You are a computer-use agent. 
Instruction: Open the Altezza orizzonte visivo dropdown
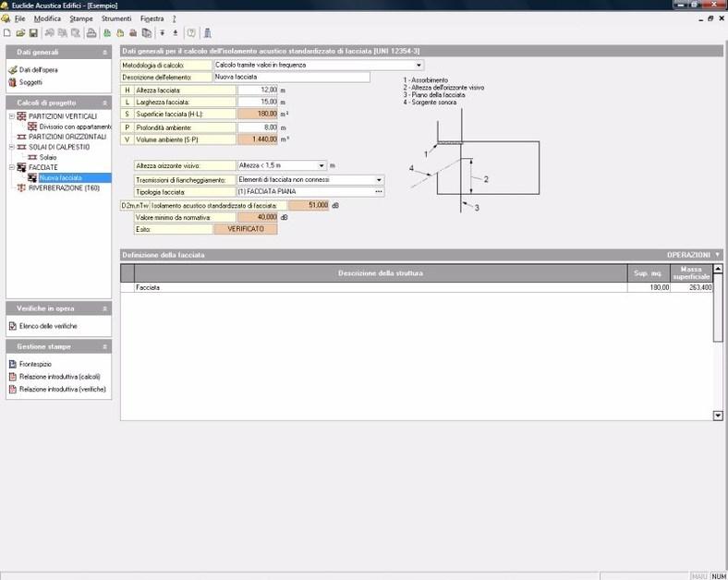coord(321,165)
